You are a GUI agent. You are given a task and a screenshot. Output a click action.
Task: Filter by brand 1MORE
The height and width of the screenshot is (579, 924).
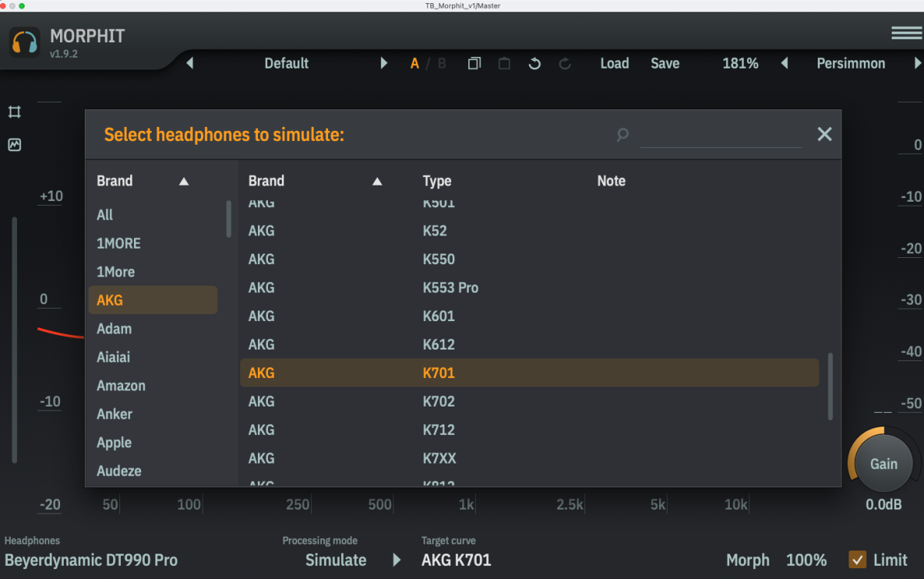(152, 243)
